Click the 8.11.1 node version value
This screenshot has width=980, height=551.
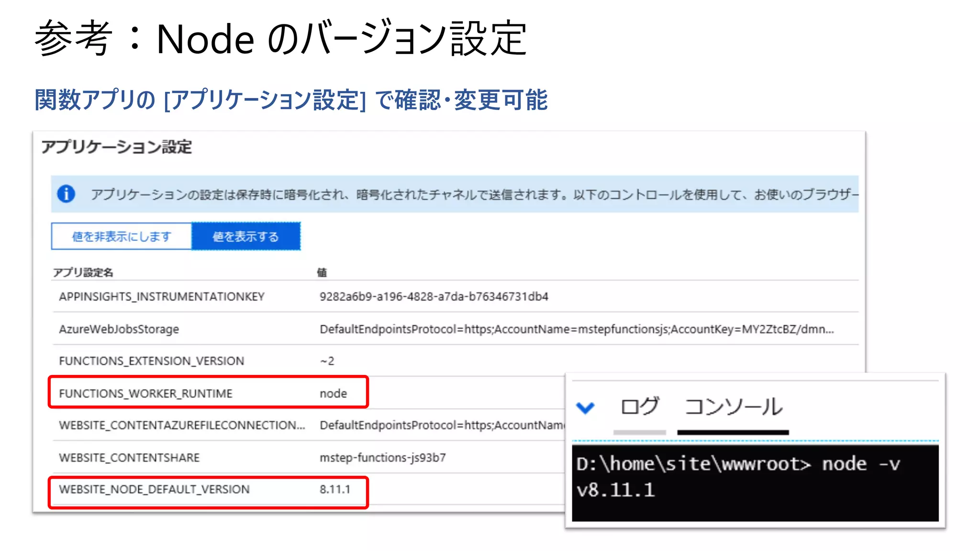click(x=335, y=489)
